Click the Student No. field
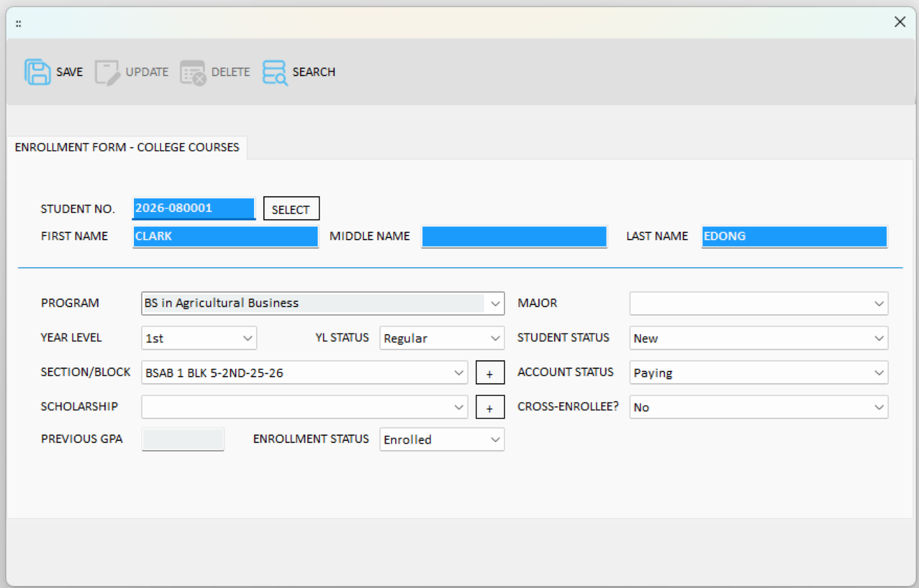Image resolution: width=919 pixels, height=588 pixels. click(194, 209)
